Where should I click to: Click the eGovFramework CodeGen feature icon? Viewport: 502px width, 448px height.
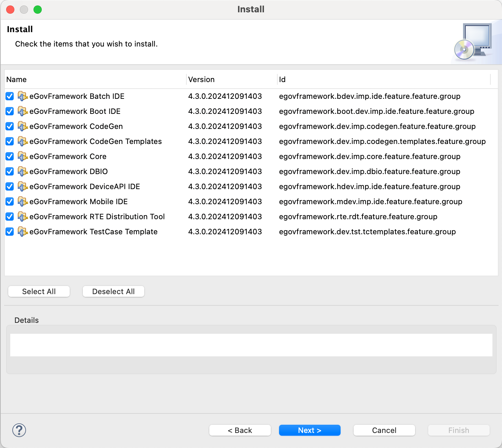click(x=23, y=127)
